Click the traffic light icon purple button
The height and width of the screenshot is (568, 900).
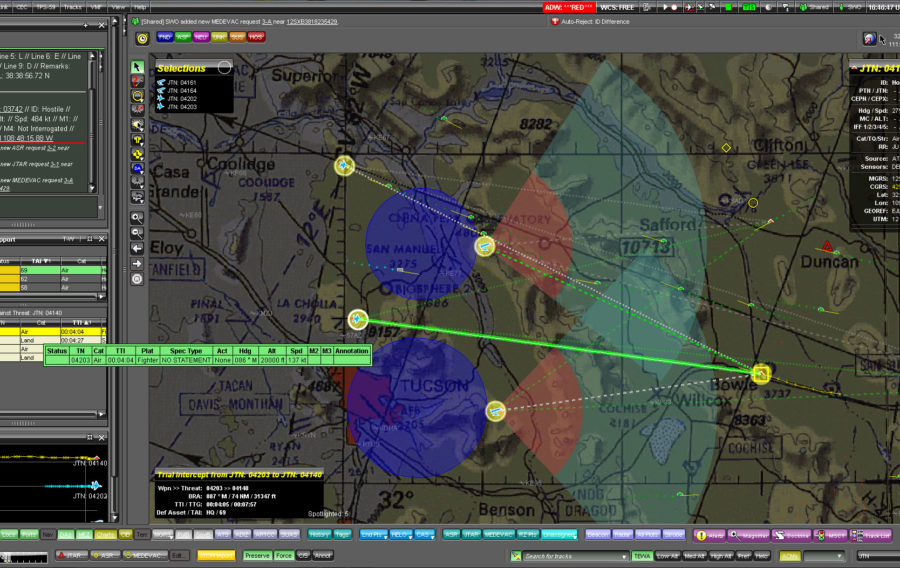tap(830, 535)
